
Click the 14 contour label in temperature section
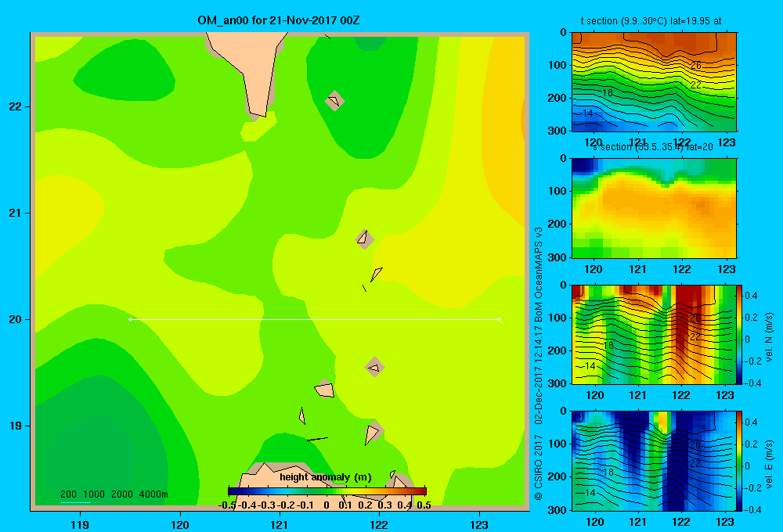click(588, 113)
